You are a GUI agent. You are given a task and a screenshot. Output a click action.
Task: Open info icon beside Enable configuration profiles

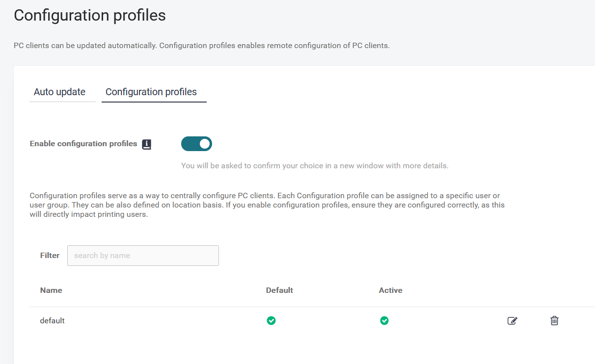point(147,144)
